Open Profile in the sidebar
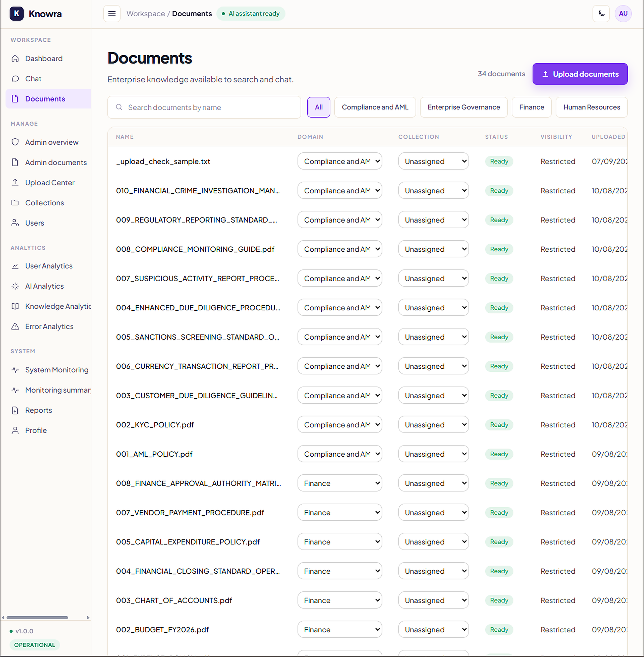 click(48, 430)
